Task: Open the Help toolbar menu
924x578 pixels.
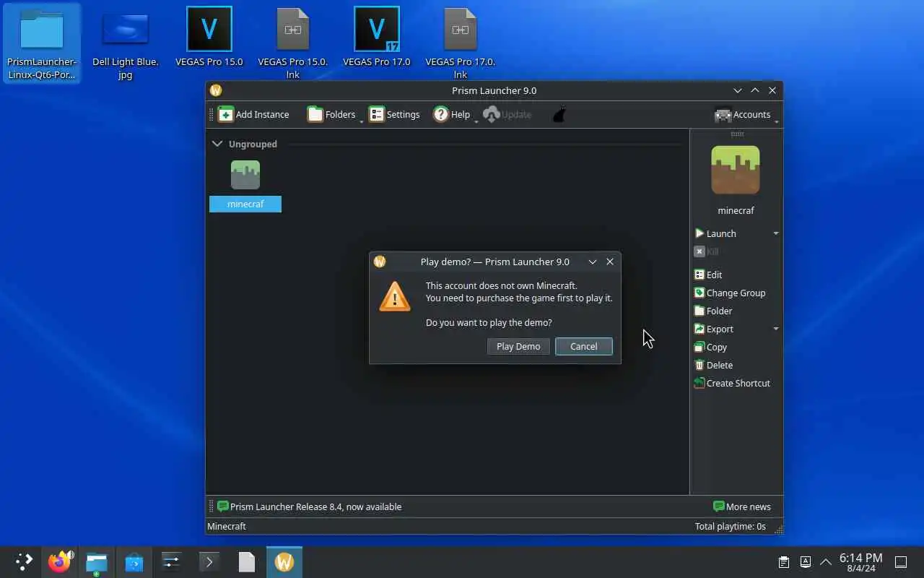Action: (x=453, y=114)
